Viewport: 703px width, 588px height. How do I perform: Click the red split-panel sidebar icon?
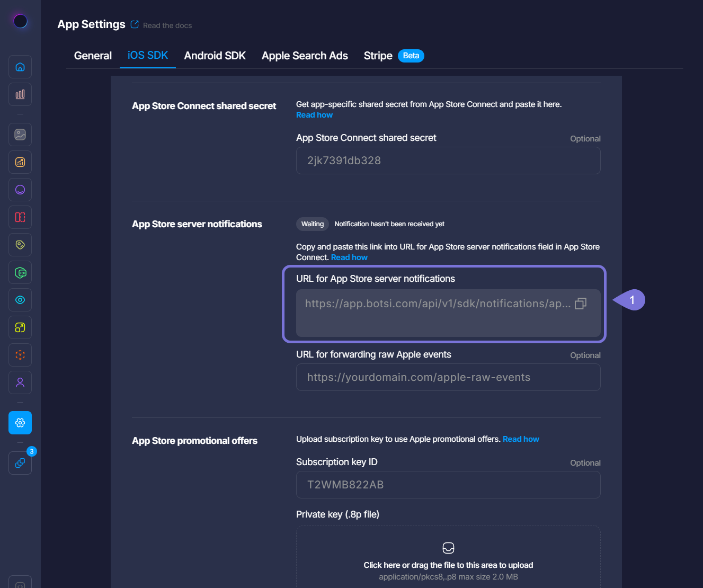(20, 217)
